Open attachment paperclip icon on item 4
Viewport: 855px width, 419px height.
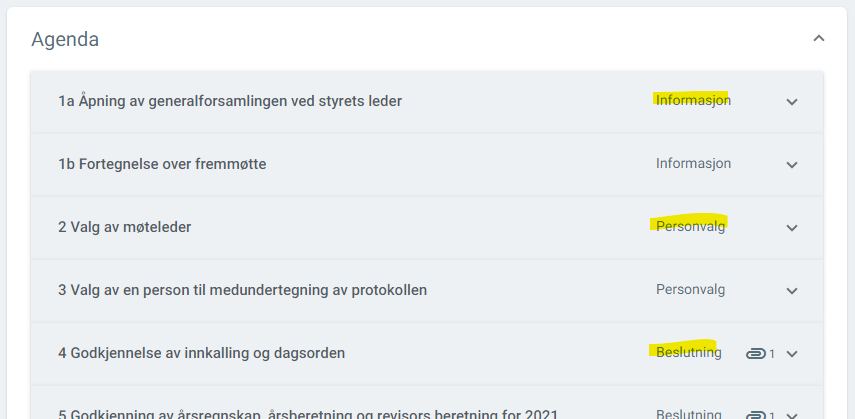tap(756, 354)
